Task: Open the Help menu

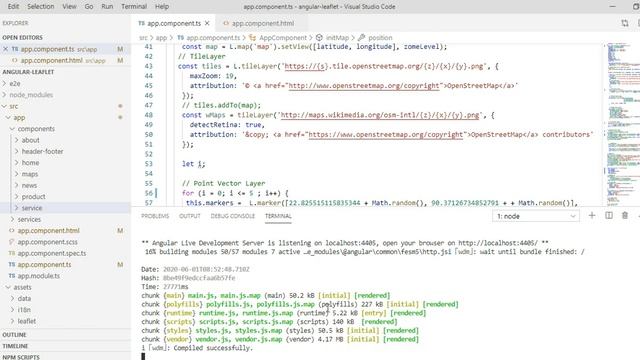Action: (162, 7)
